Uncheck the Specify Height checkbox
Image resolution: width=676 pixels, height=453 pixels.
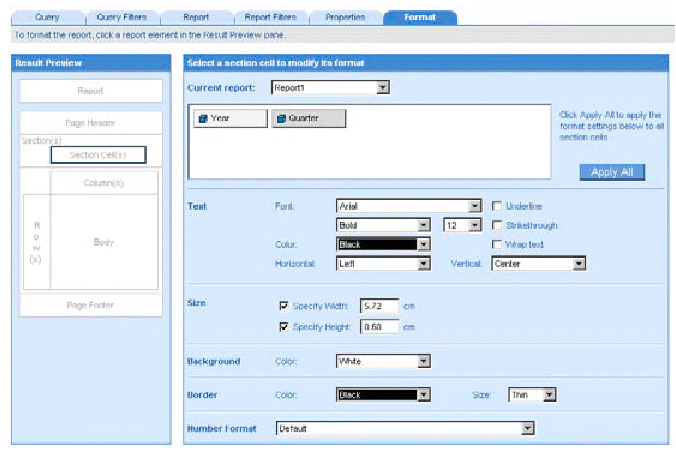[x=284, y=327]
